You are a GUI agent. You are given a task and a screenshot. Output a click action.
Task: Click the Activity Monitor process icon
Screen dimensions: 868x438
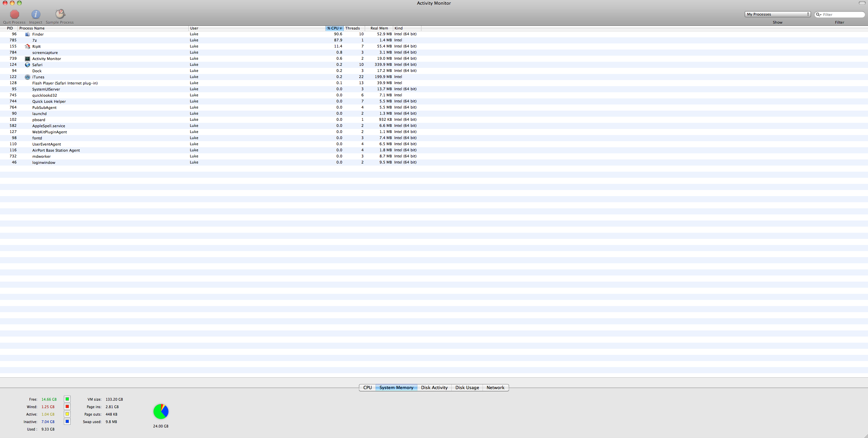pyautogui.click(x=28, y=59)
